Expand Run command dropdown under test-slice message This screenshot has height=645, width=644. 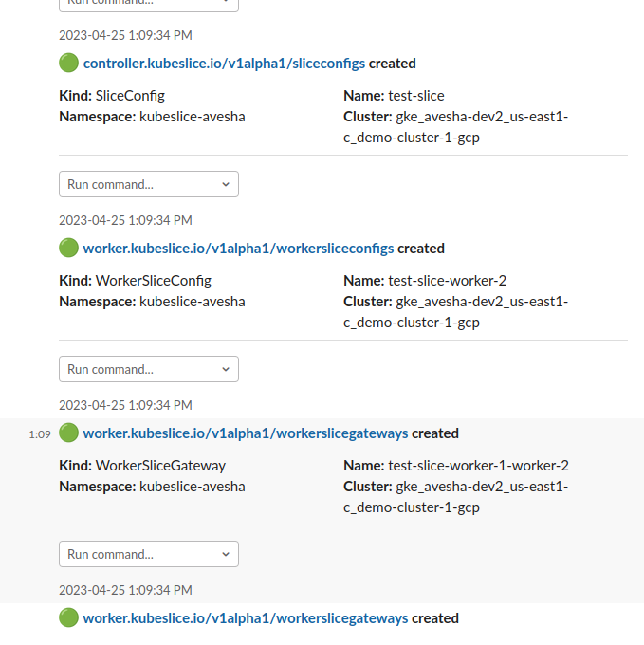149,184
